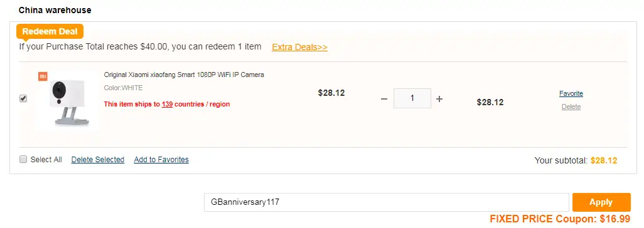
Task: Open the 139 countries shipping link
Action: click(x=167, y=104)
